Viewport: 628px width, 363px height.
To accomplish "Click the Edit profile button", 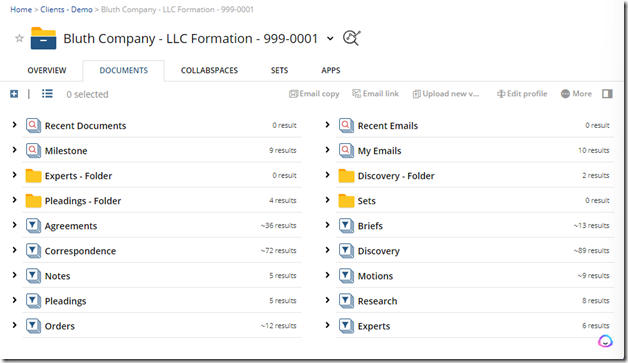I will click(x=522, y=94).
